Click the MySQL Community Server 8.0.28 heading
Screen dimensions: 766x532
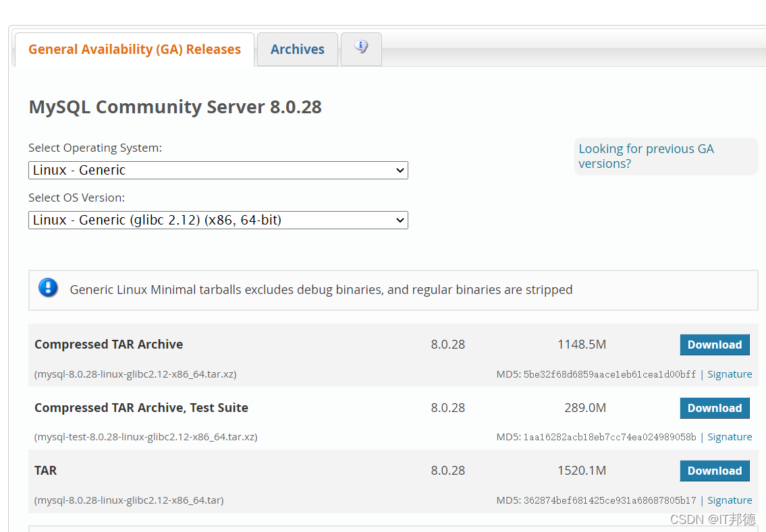click(x=175, y=107)
